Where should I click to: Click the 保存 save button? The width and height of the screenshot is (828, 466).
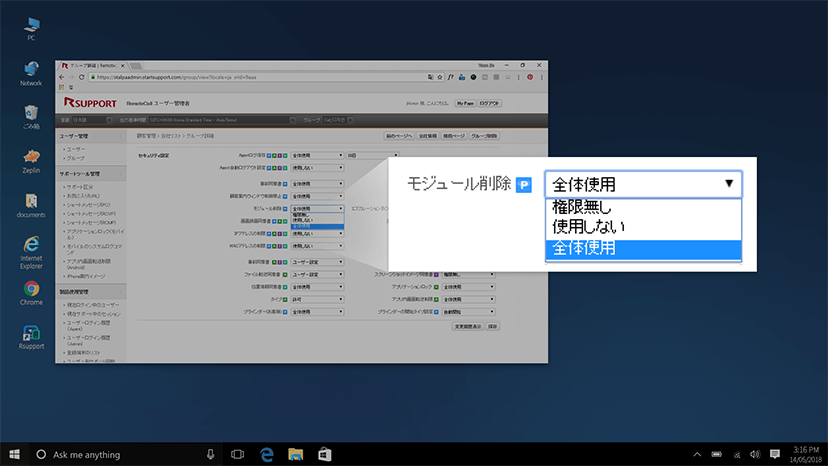[493, 327]
